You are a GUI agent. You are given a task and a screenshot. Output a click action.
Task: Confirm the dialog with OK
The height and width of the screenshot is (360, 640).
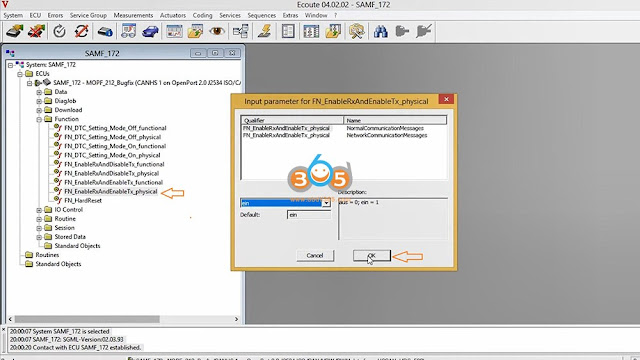(371, 256)
